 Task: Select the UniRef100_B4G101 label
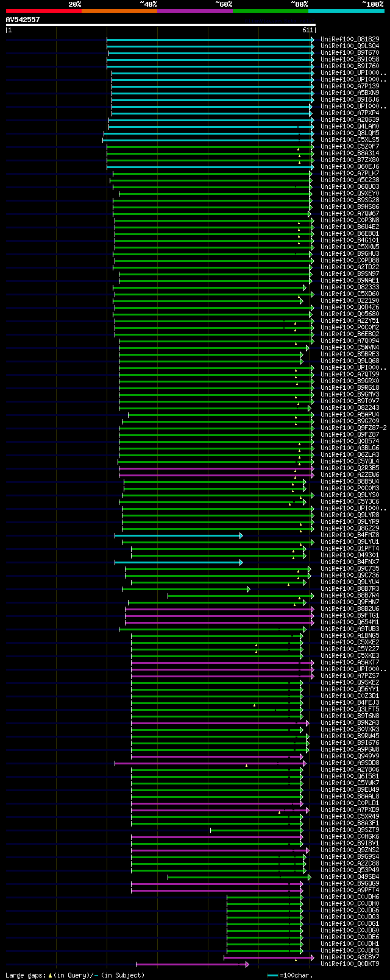coord(350,241)
